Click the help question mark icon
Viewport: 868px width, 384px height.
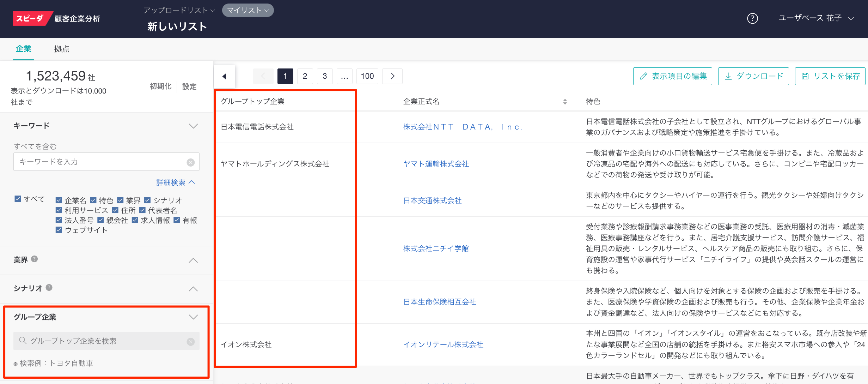point(752,18)
